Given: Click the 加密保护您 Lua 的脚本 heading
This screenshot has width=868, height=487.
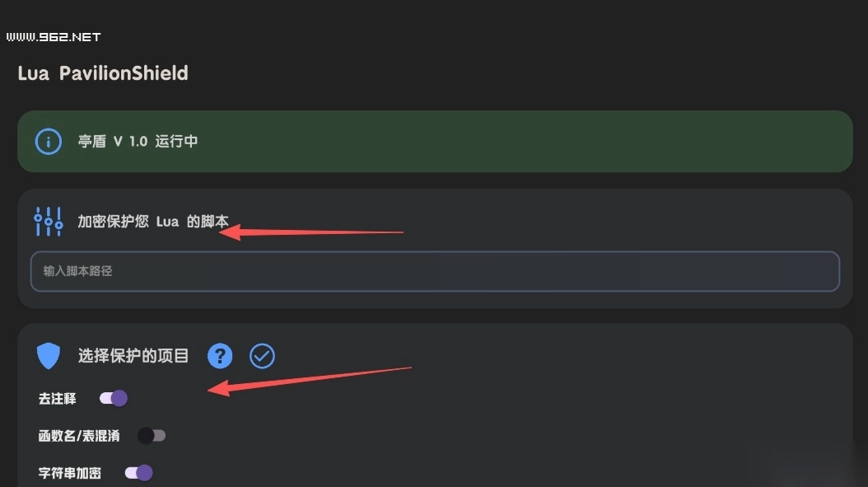Looking at the screenshot, I should pos(153,221).
